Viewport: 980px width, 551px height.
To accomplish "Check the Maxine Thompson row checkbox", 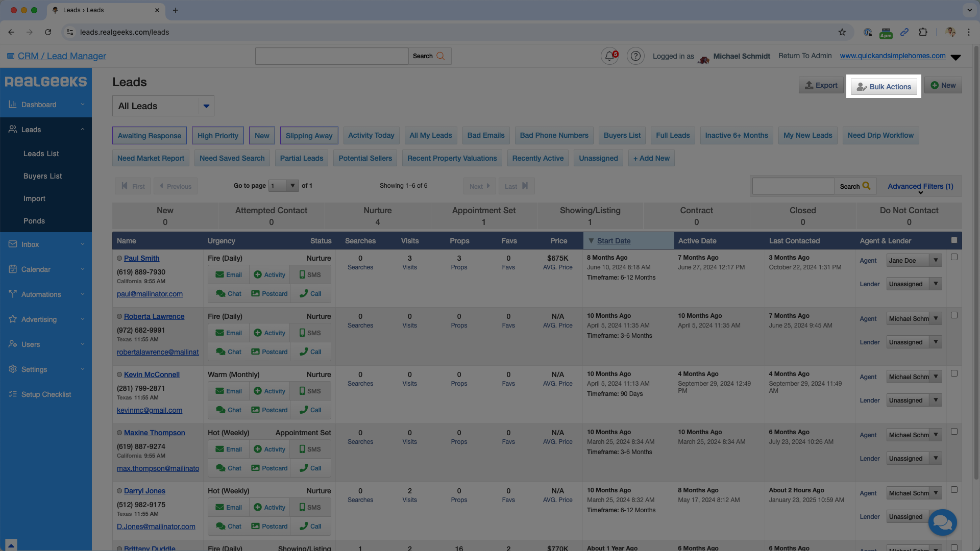I will [x=954, y=432].
